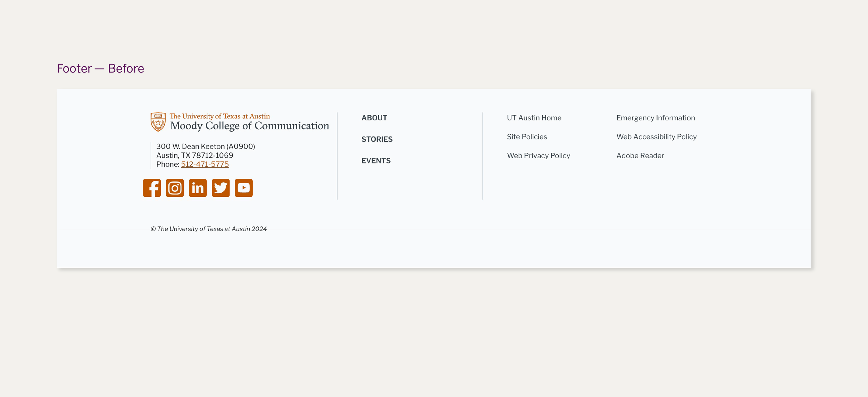Open the Web Accessibility Policy link
Image resolution: width=868 pixels, height=397 pixels.
[x=656, y=137]
